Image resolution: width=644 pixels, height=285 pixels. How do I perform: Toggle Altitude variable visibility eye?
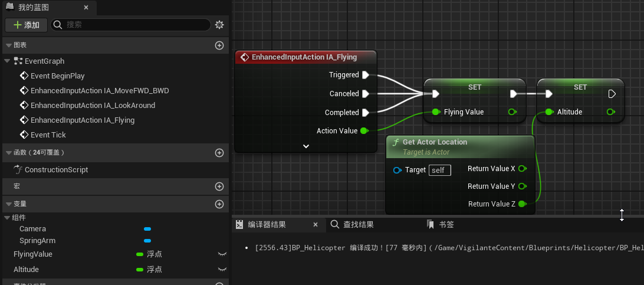click(x=222, y=270)
